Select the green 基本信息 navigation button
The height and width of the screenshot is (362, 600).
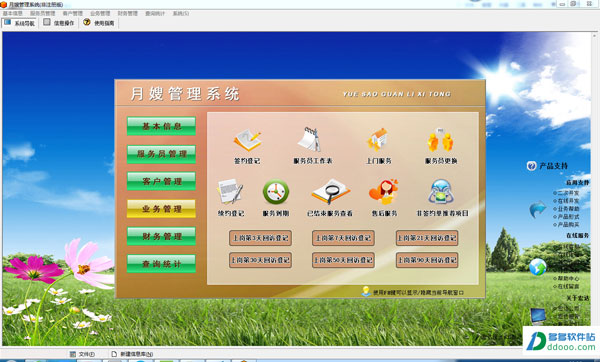[x=161, y=126]
